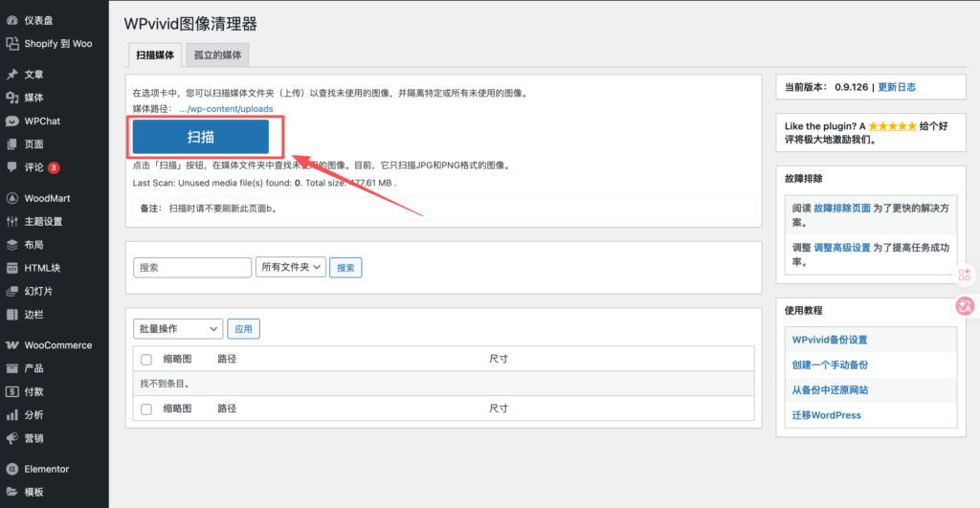Open the 批量操作 bulk actions dropdown
Image resolution: width=980 pixels, height=508 pixels.
click(x=178, y=329)
